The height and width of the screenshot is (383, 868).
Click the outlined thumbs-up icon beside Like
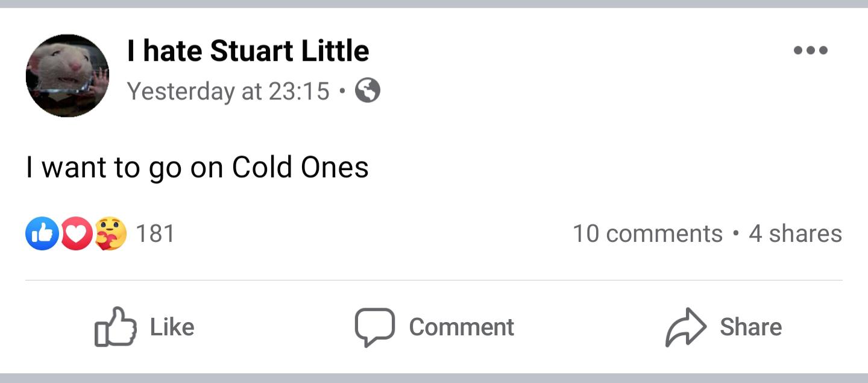(115, 327)
